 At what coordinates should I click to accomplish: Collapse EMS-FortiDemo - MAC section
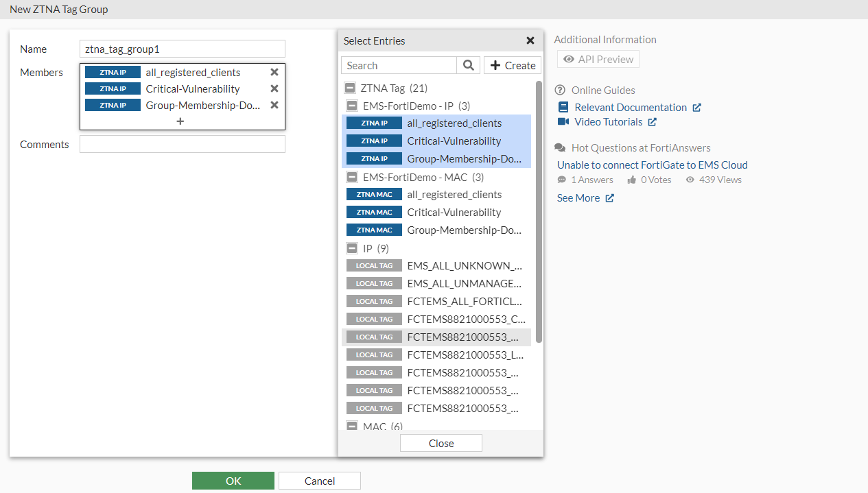(352, 177)
